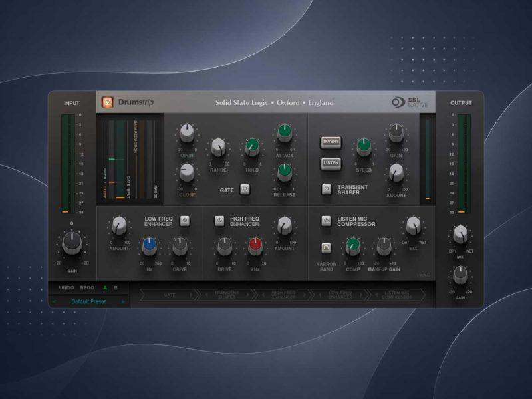Image resolution: width=532 pixels, height=399 pixels.
Task: Click the Makeup Gain knob
Action: point(384,246)
